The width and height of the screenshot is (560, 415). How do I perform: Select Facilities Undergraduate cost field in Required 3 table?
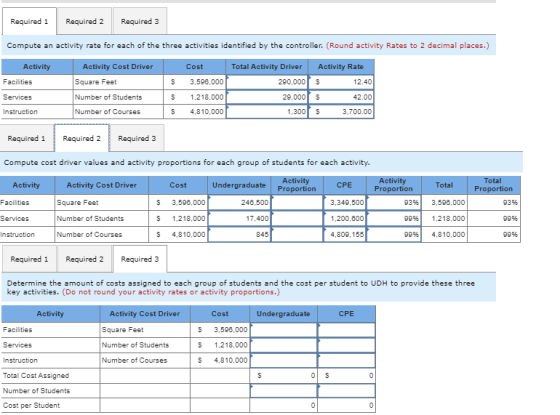pos(284,330)
